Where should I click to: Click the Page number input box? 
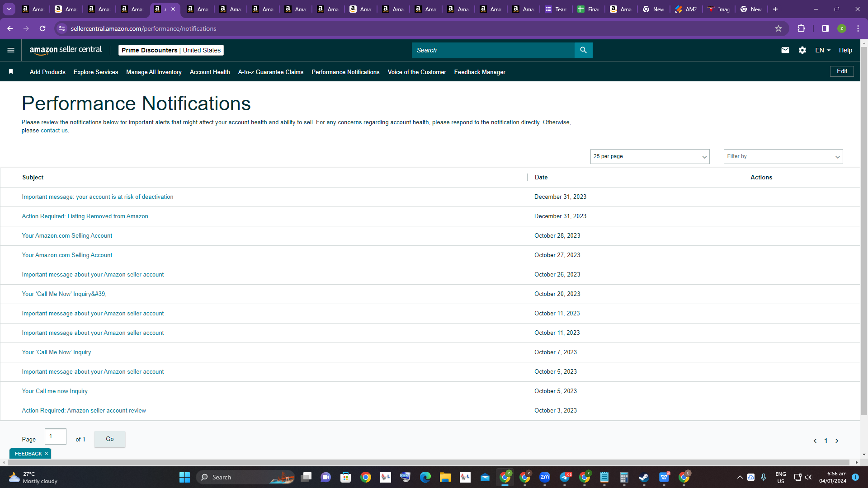pos(56,436)
